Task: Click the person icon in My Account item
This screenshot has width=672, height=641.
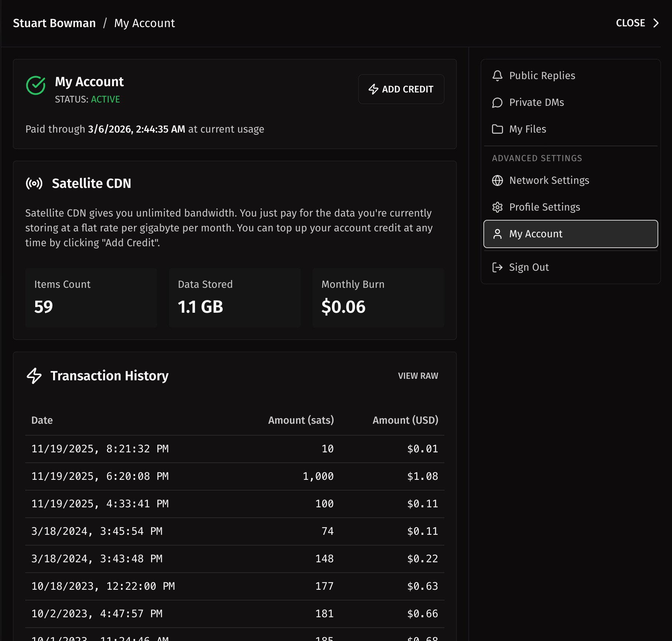Action: point(497,234)
